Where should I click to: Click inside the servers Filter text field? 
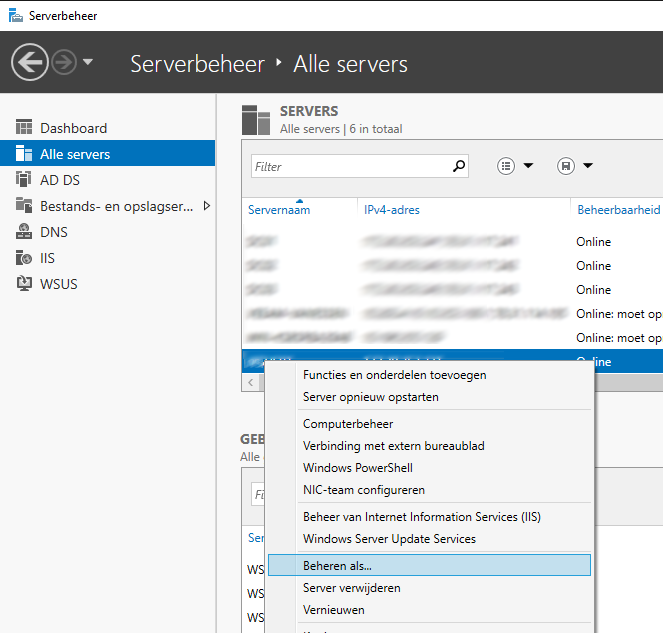[x=350, y=167]
